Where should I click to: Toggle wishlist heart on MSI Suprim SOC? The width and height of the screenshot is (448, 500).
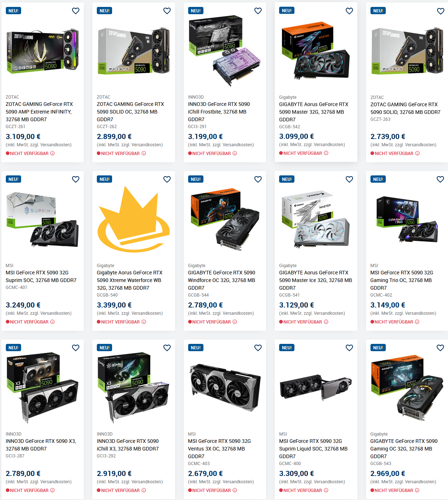point(76,179)
